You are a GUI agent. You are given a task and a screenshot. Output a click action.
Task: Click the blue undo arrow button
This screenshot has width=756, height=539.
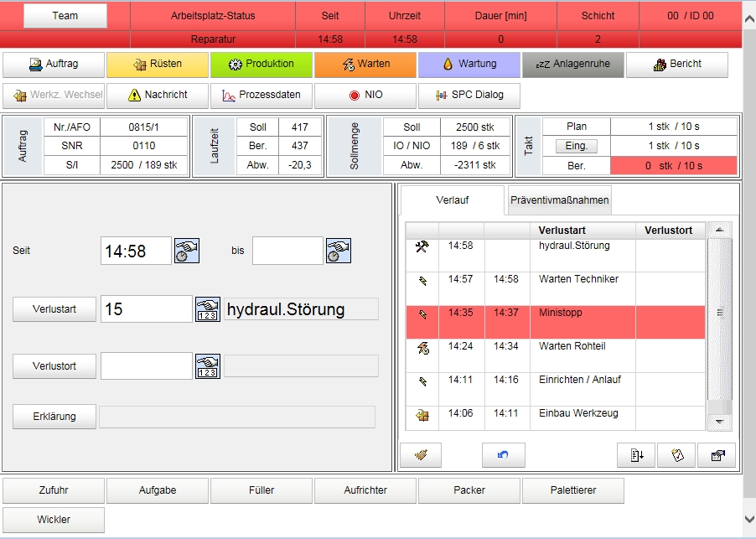tap(503, 455)
